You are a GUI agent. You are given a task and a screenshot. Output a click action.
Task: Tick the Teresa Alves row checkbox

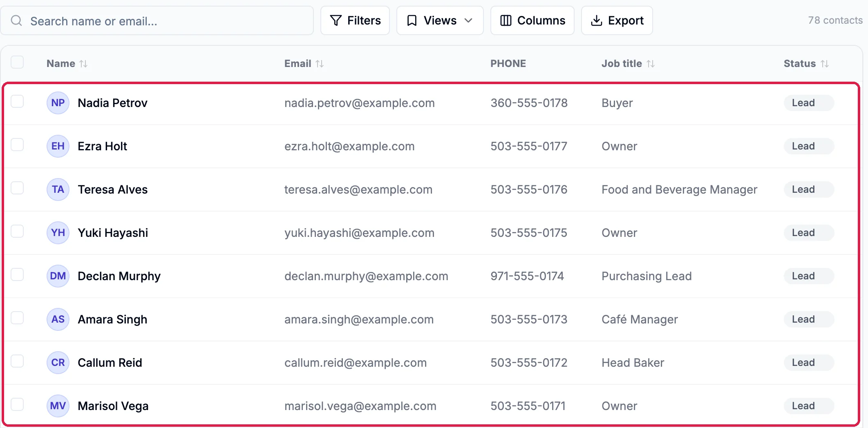(x=17, y=188)
